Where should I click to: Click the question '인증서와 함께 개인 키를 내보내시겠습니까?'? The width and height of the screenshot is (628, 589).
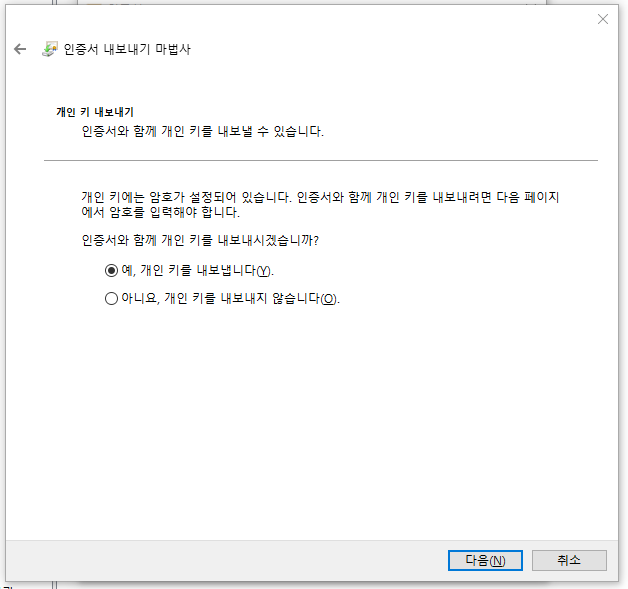[x=206, y=240]
